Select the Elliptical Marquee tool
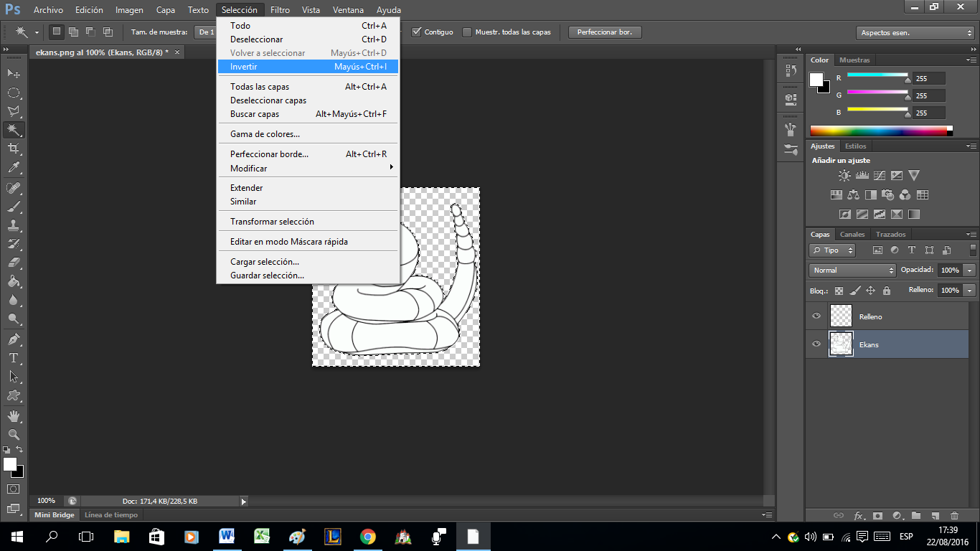The image size is (980, 551). coord(14,93)
